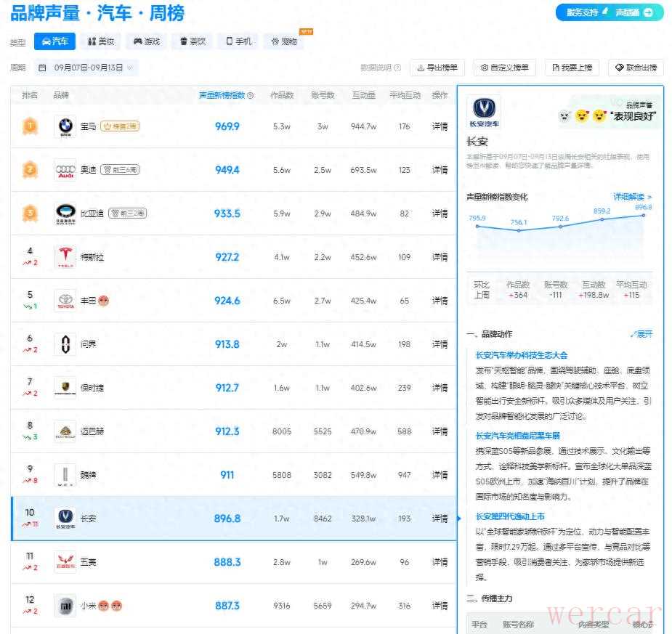Click the 896.8 data point on chart
This screenshot has width=672, height=634.
pos(644,215)
